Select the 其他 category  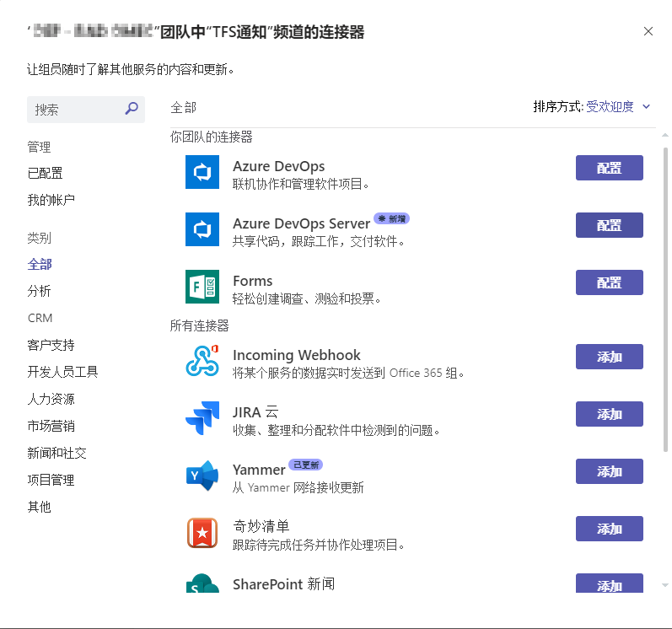pyautogui.click(x=39, y=507)
